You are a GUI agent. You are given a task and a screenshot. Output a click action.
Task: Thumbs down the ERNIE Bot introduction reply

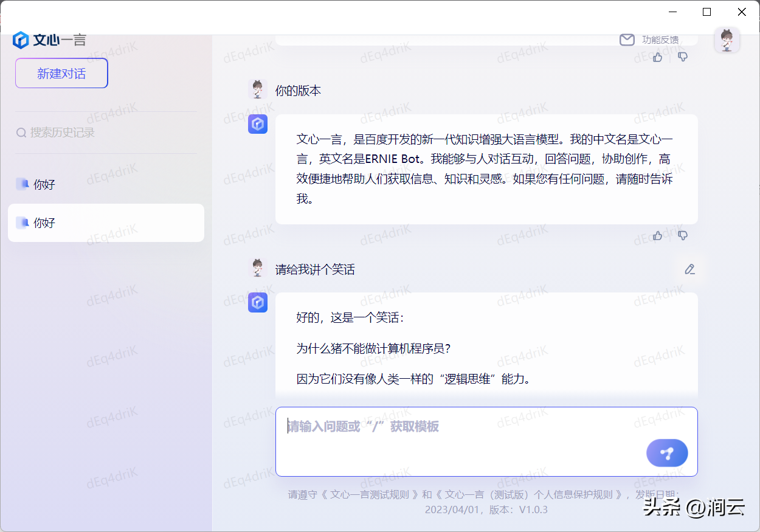683,235
